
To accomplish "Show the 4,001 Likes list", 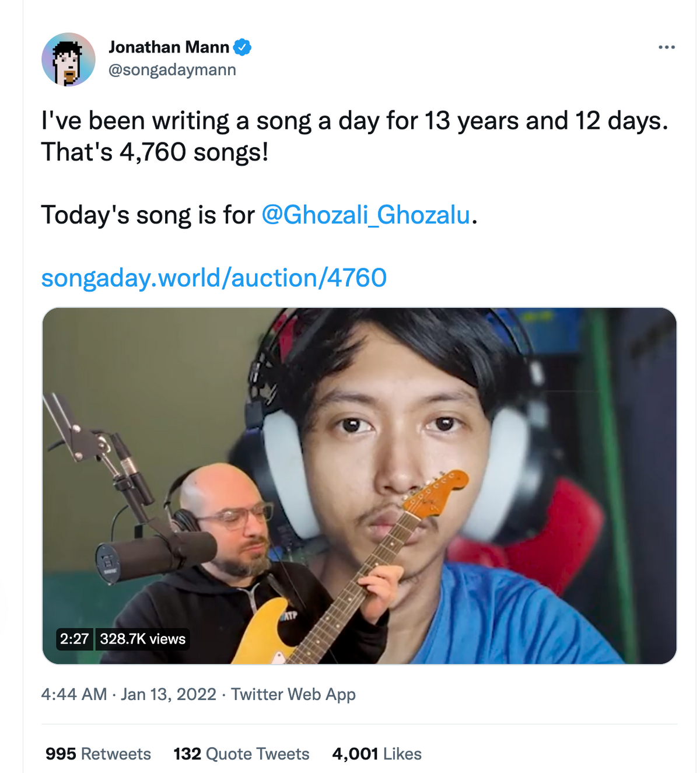I will [x=377, y=754].
